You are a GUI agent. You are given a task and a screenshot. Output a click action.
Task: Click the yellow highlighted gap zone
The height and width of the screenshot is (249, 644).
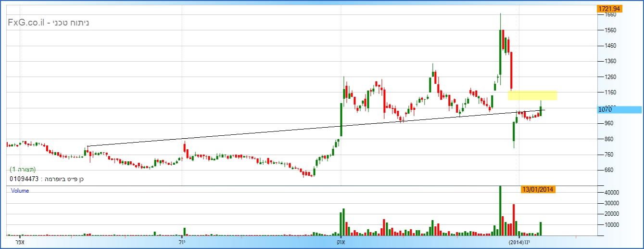(x=532, y=95)
